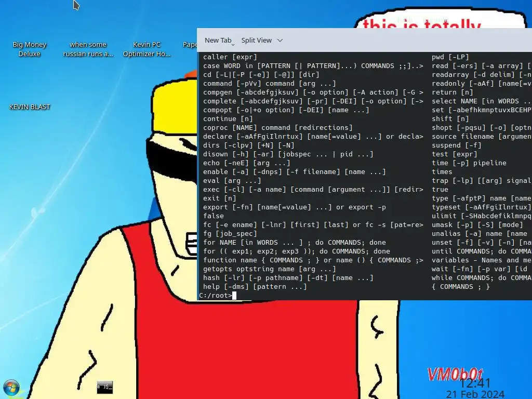Image resolution: width=532 pixels, height=399 pixels.
Task: Select the 'return [n]' line
Action: tap(453, 92)
